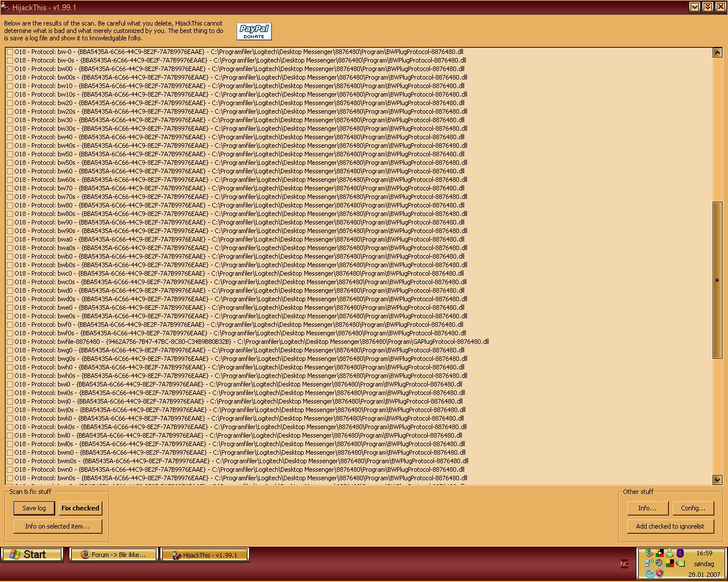The image size is (728, 582).
Task: Select the checkbox for Protocol bwfile-8876480
Action: pos(10,342)
